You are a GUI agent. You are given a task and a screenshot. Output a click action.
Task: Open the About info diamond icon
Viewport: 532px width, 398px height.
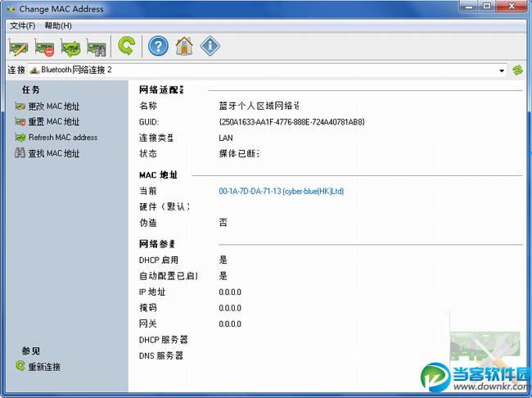(210, 46)
